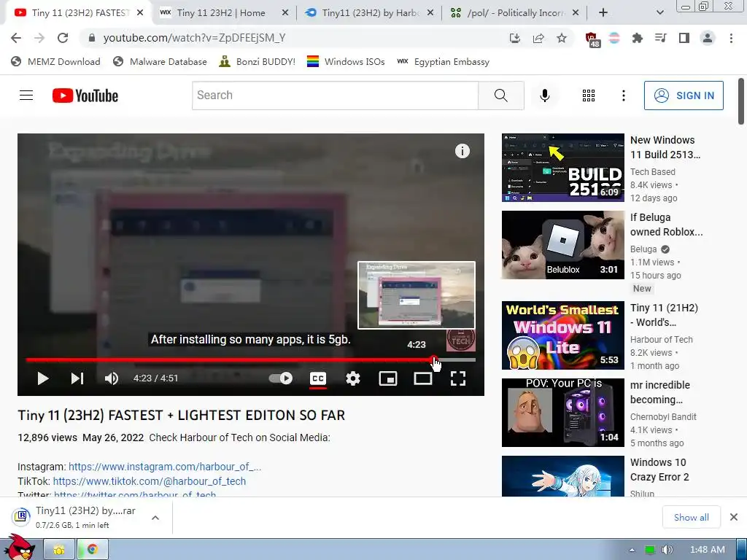Open If Beluga owned Roblox thumbnail
This screenshot has height=560, width=747.
coord(562,245)
